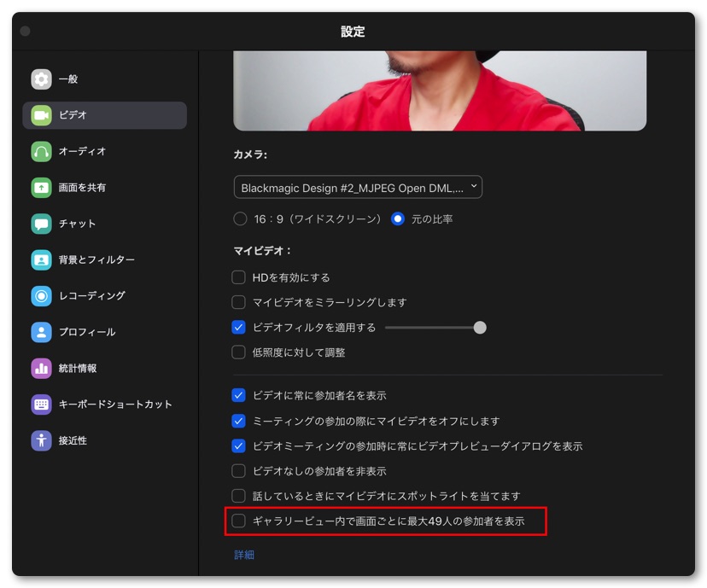The image size is (707, 588).
Task: Click the camera preview video thumbnail
Action: point(440,90)
